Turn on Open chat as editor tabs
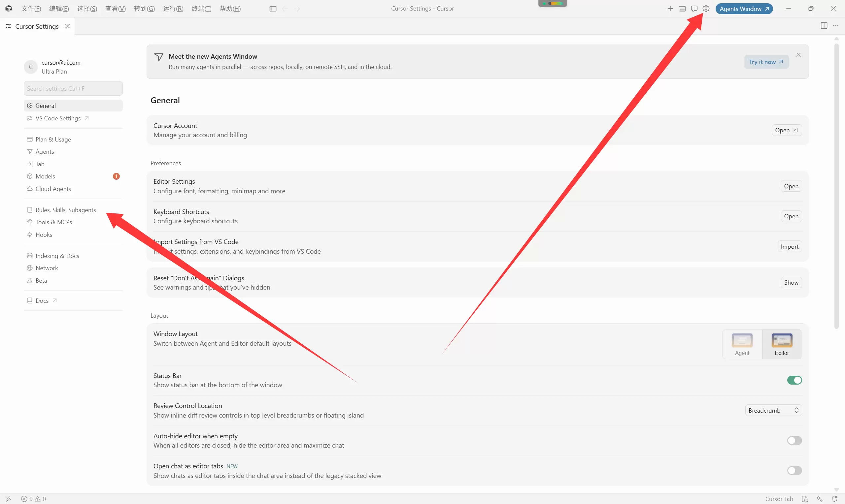 point(794,471)
